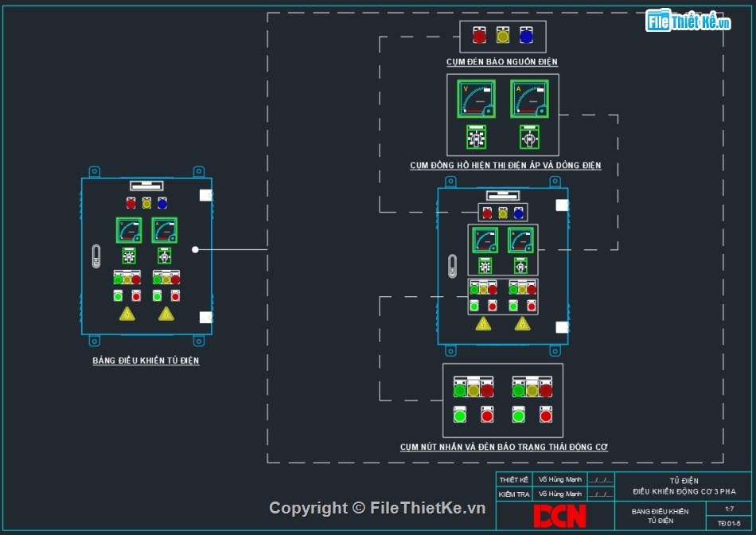Click the first green indicator lamp in the enlarged button cluster
The width and height of the screenshot is (756, 535).
click(460, 390)
